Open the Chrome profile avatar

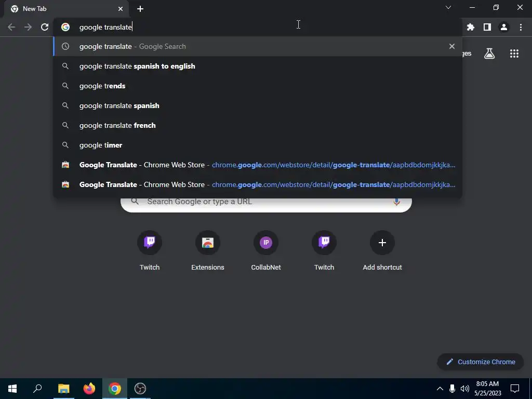coord(504,27)
